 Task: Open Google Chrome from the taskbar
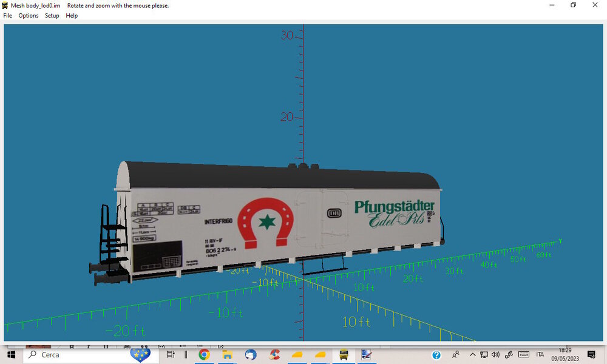click(204, 354)
